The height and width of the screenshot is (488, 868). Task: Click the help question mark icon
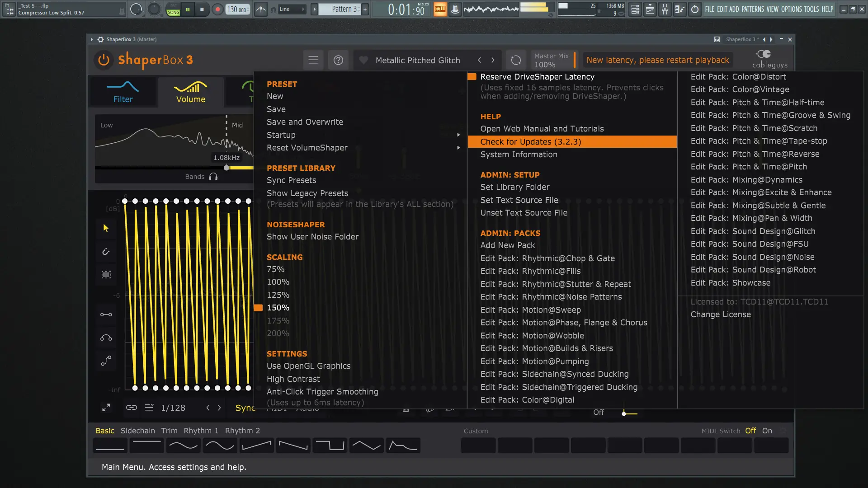[x=338, y=60]
